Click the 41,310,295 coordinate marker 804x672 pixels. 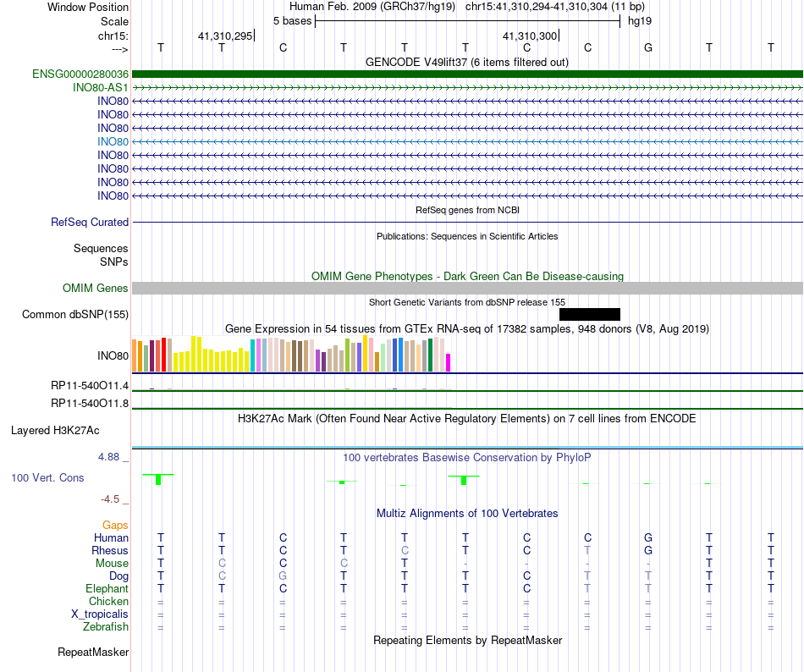click(225, 36)
